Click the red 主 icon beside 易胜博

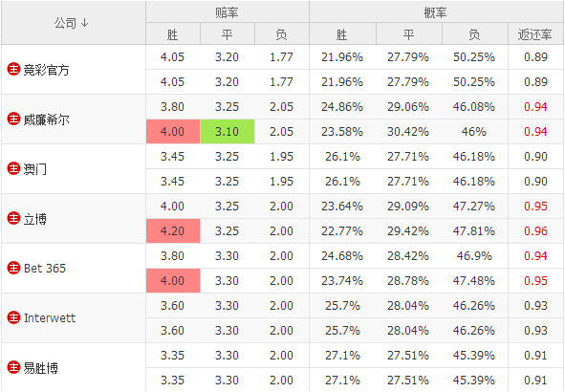(x=13, y=367)
